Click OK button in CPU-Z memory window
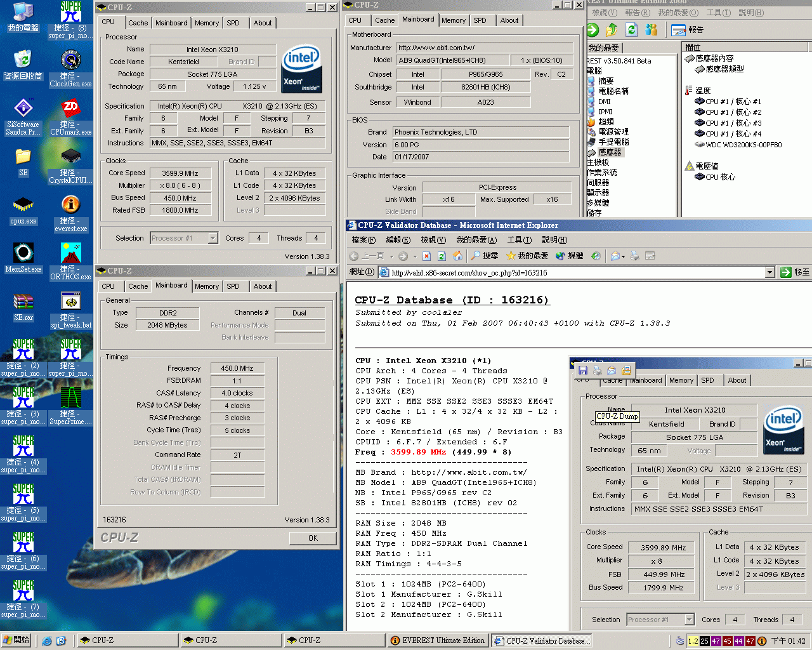812x650 pixels. coord(313,538)
